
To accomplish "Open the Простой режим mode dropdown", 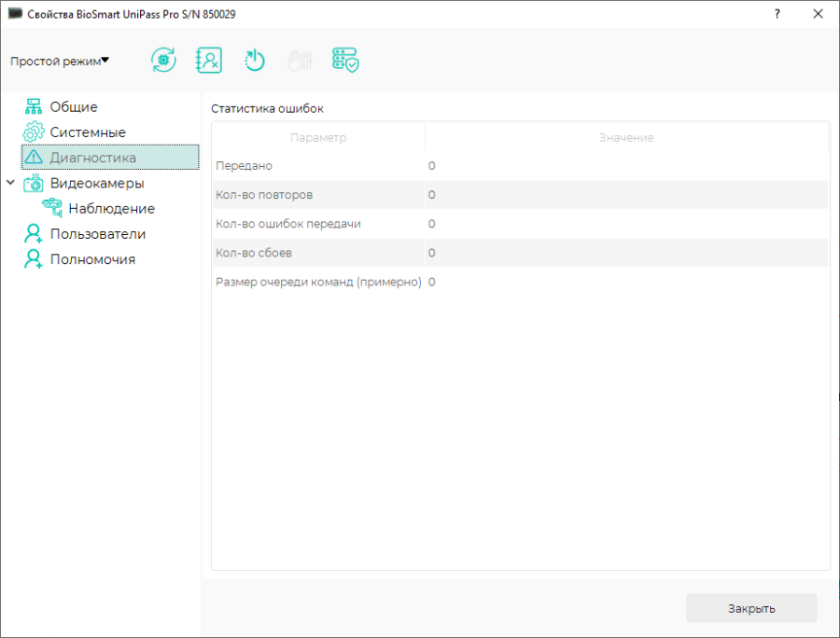I will click(x=60, y=61).
